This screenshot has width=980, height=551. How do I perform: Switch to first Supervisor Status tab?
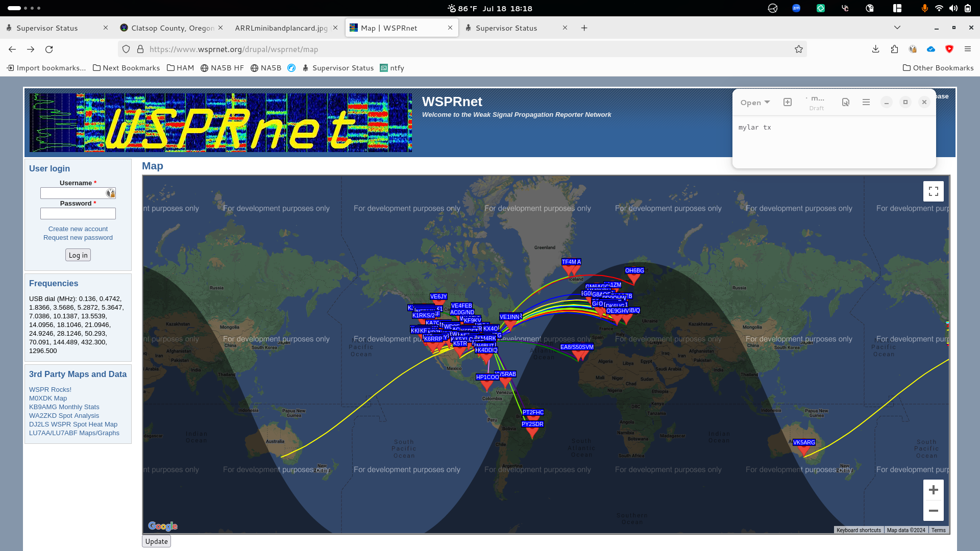click(47, 28)
